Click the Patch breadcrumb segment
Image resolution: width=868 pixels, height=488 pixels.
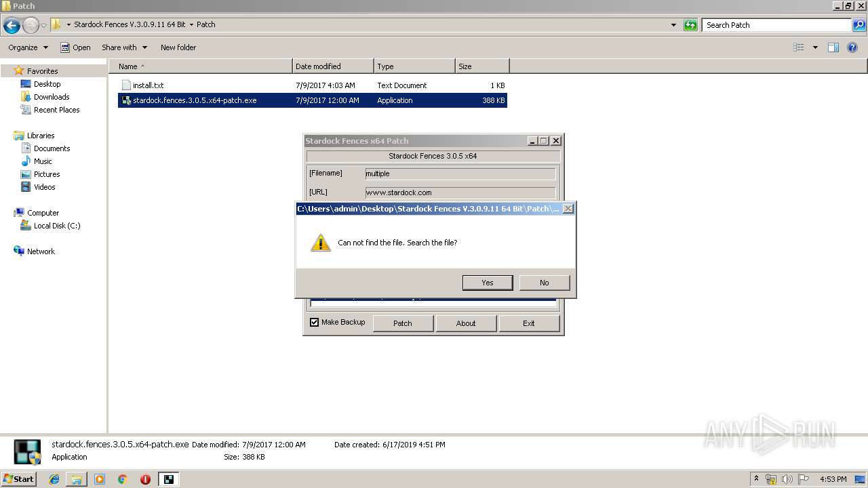(x=206, y=24)
